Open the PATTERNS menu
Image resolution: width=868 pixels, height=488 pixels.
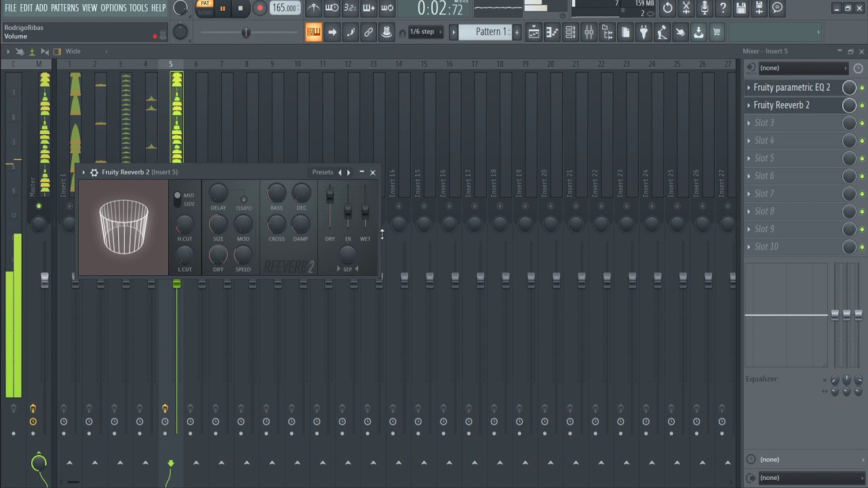(64, 8)
